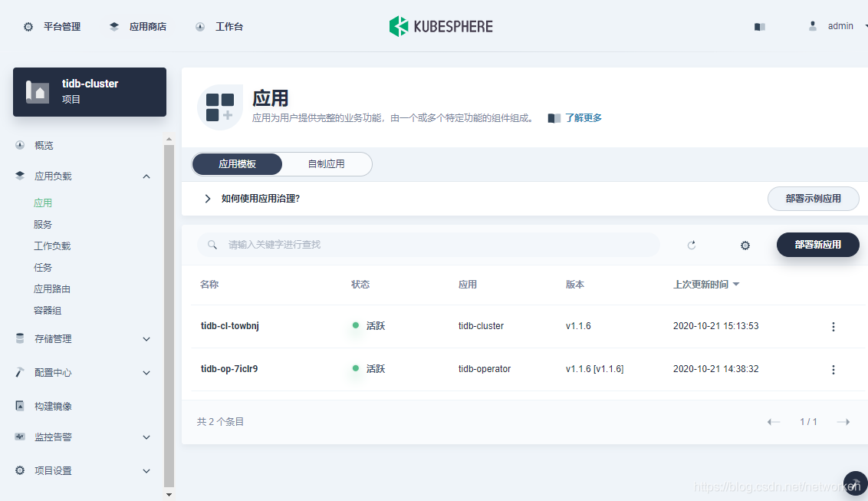Viewport: 868px width, 501px height.
Task: Switch to the 自制应用 tab
Action: (327, 163)
